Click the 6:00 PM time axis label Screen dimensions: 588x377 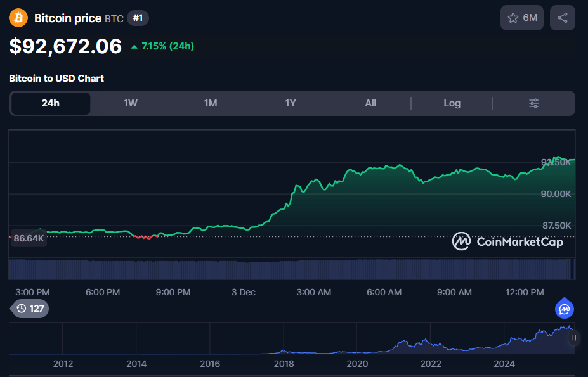click(x=103, y=292)
